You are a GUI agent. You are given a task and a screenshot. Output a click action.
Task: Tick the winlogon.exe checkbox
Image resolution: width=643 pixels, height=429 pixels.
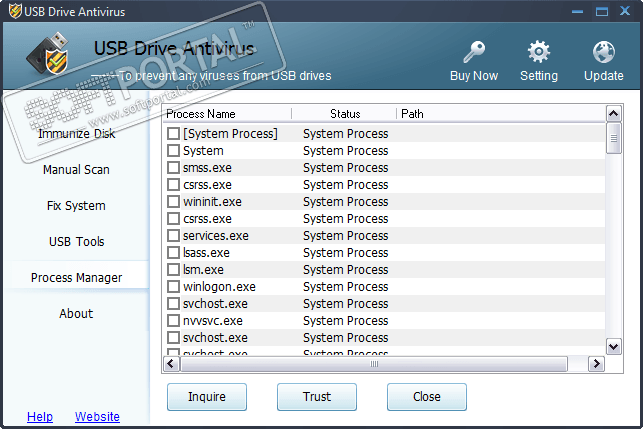pos(173,286)
